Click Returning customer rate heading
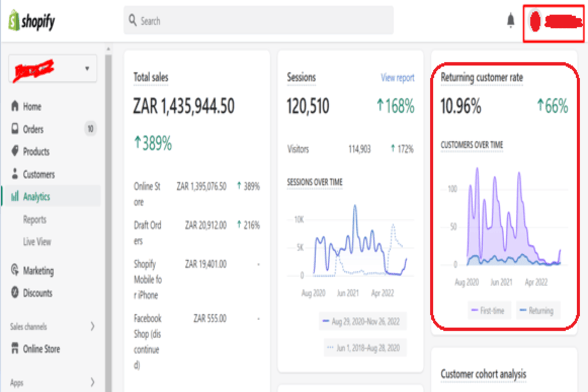The width and height of the screenshot is (588, 392). coord(482,77)
